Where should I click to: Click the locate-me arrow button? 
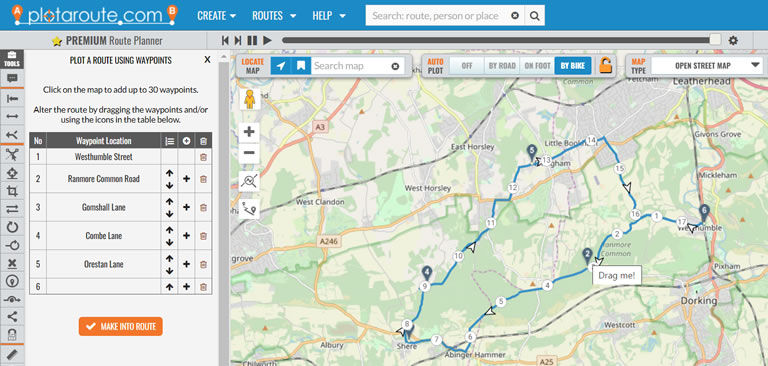point(281,66)
